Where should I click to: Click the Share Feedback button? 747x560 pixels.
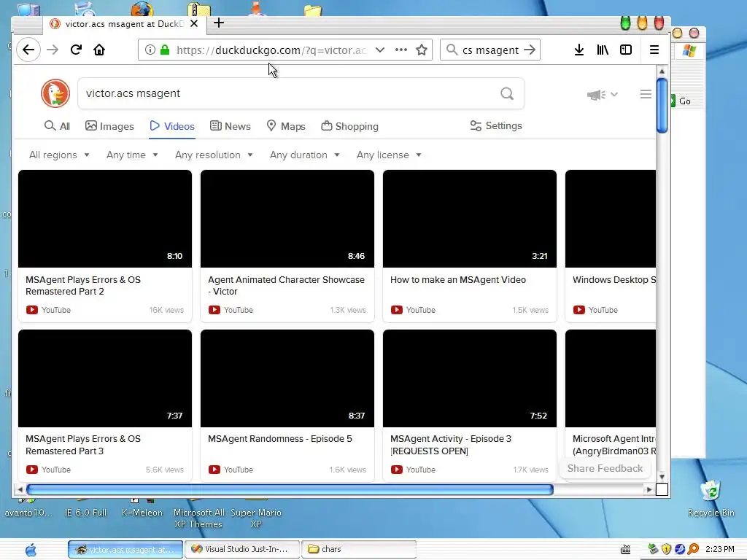tap(605, 469)
